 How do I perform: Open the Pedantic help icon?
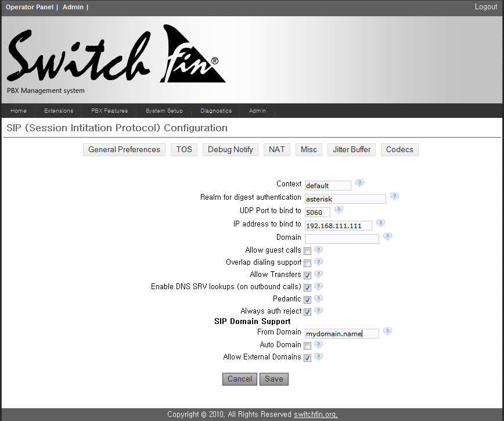pyautogui.click(x=318, y=298)
